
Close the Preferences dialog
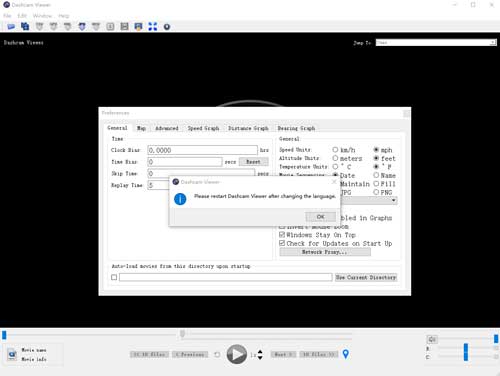[406, 114]
